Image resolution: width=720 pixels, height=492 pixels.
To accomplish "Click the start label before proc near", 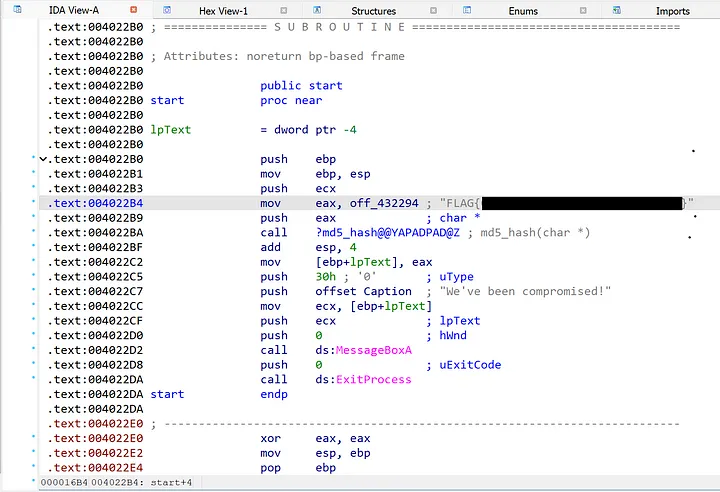I will [x=167, y=100].
